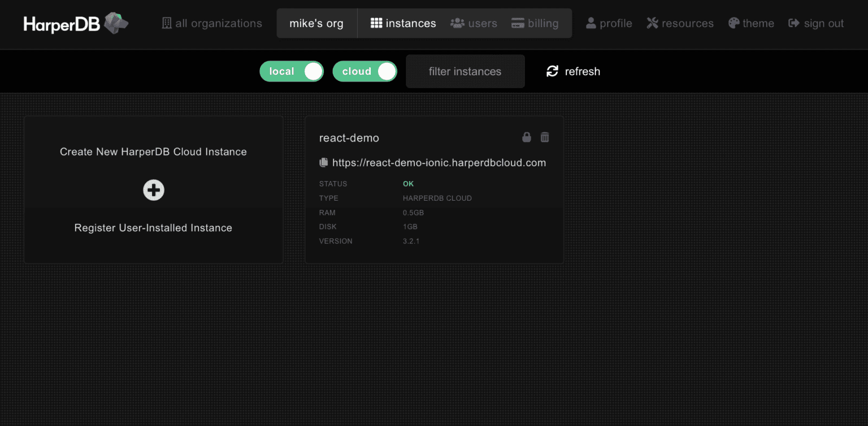Open the react-demo instance card

click(434, 190)
